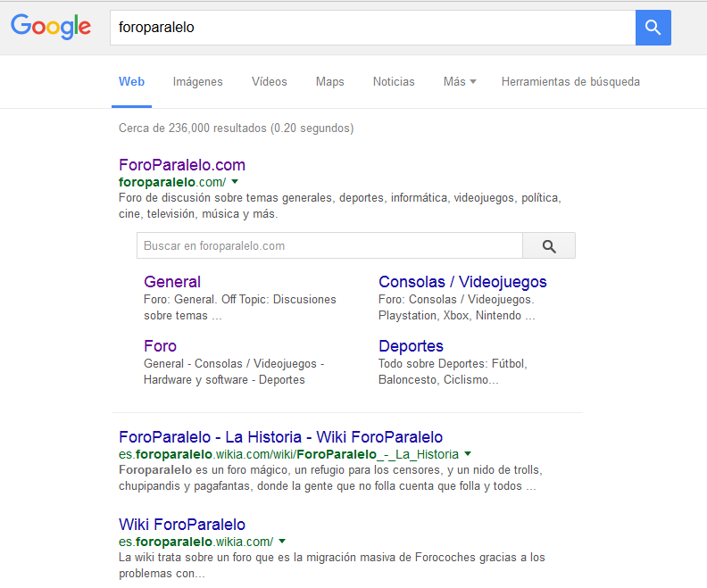
Task: Expand arrow beside La_Historia wikia URL
Action: 468,454
